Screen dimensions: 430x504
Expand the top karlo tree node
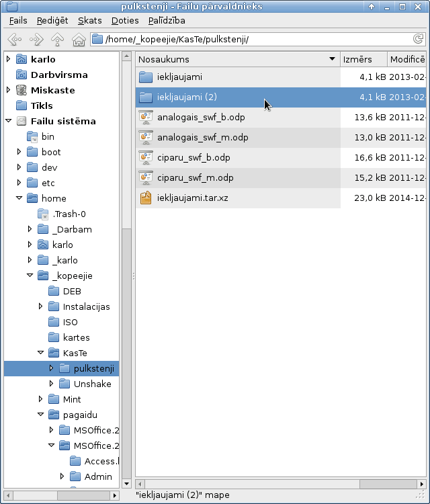pos(8,59)
